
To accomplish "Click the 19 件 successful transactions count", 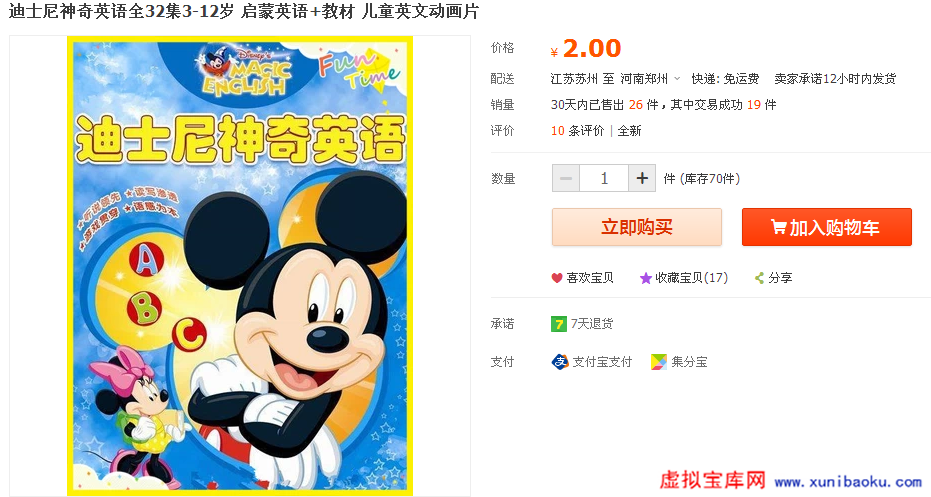I will click(762, 105).
